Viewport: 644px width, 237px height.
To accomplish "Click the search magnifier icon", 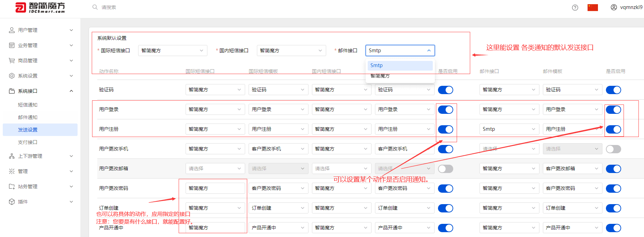I will click(95, 7).
